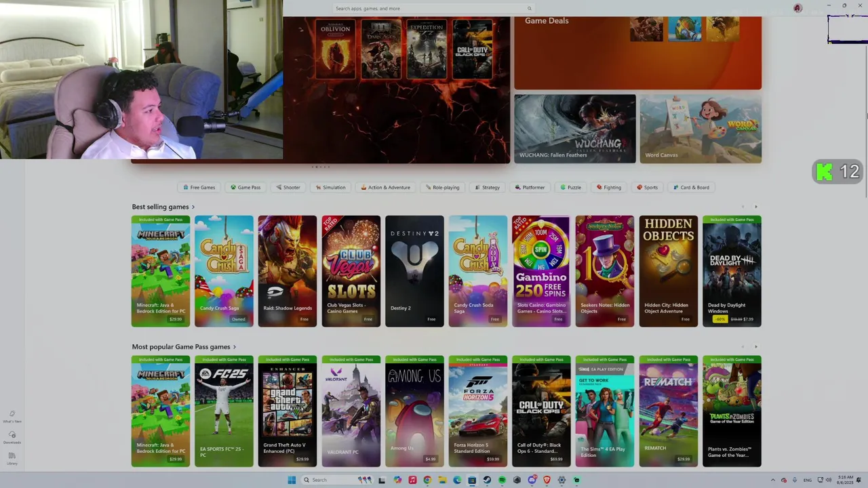Open Library in the sidebar

[x=12, y=459]
